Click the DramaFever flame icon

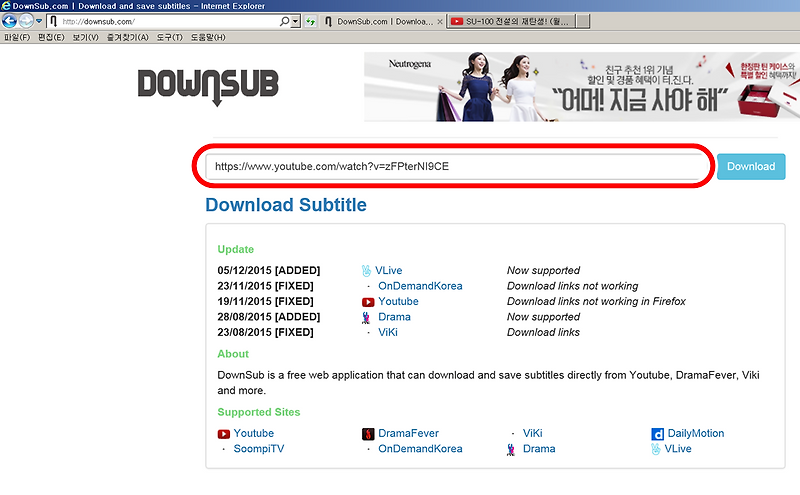368,434
